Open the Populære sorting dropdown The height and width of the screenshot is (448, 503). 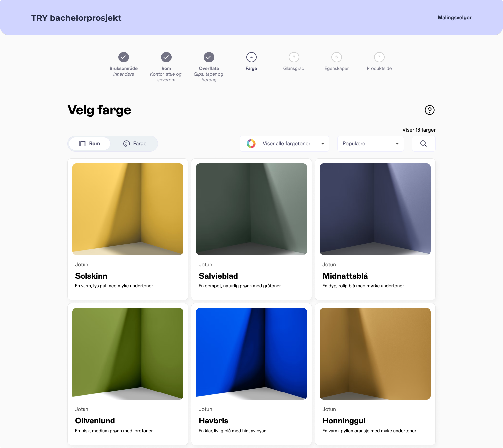click(370, 144)
